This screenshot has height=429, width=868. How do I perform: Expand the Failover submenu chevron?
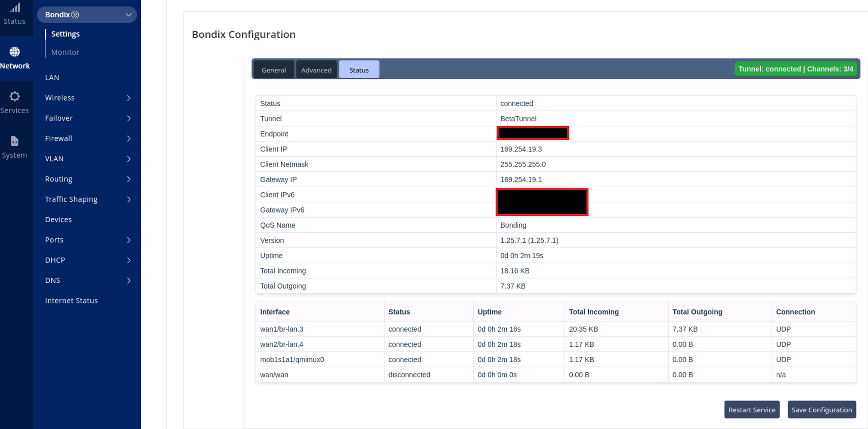(x=129, y=118)
